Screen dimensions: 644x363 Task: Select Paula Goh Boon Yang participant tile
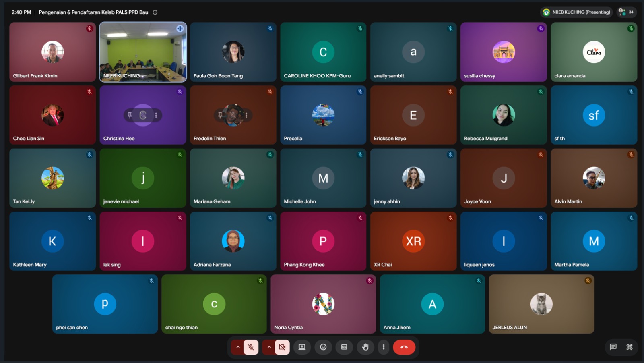click(233, 52)
